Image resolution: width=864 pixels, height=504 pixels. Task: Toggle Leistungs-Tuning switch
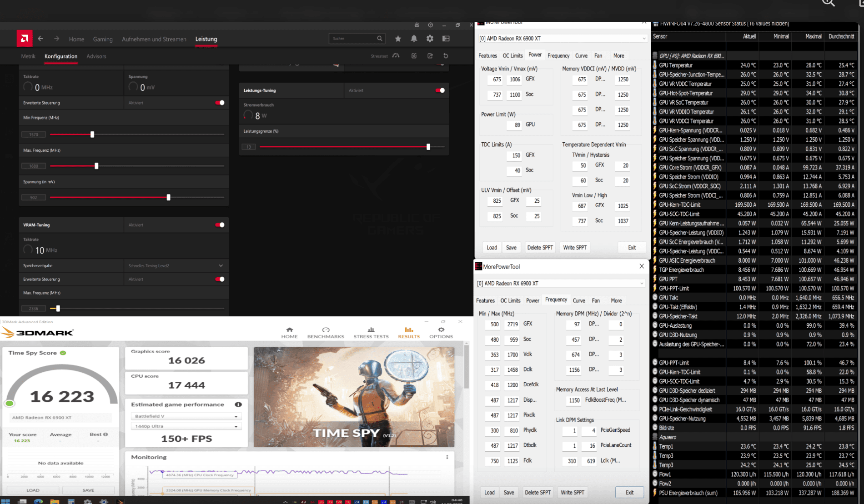point(440,90)
